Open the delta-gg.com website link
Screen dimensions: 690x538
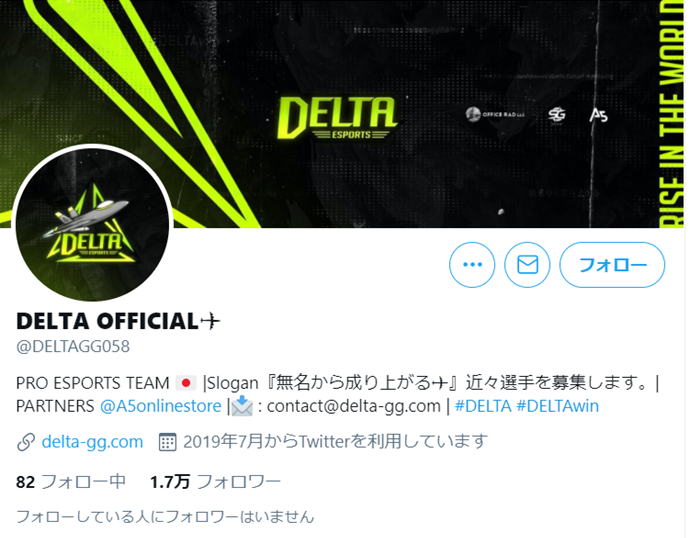tap(92, 442)
